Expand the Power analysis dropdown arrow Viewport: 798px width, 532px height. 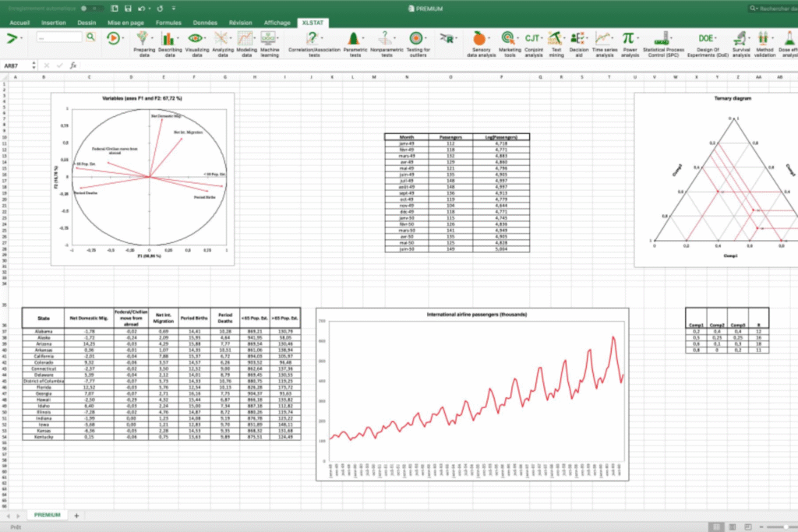(x=638, y=38)
